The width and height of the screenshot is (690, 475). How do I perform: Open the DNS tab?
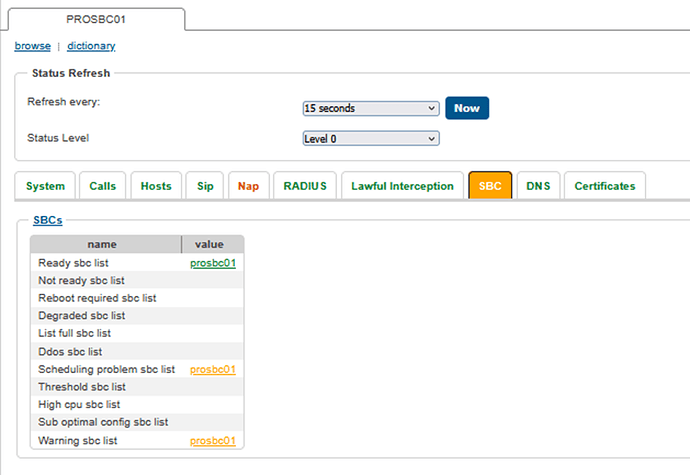pyautogui.click(x=538, y=186)
